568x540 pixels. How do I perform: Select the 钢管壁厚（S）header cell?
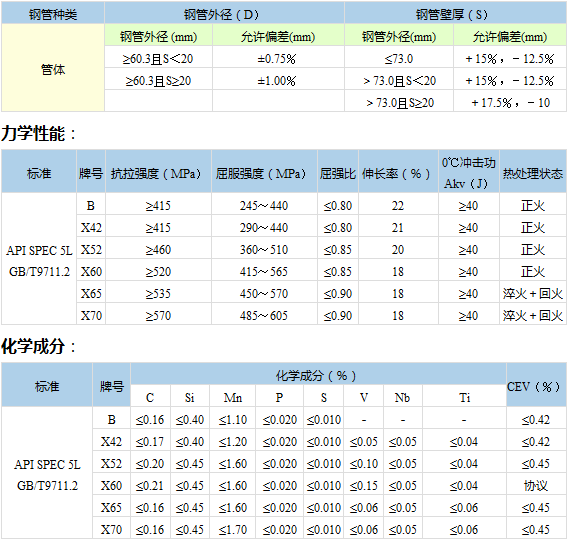pos(455,14)
